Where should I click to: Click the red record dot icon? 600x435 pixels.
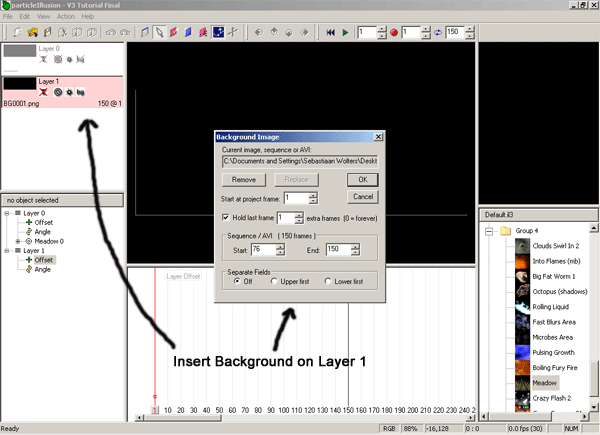tap(395, 33)
